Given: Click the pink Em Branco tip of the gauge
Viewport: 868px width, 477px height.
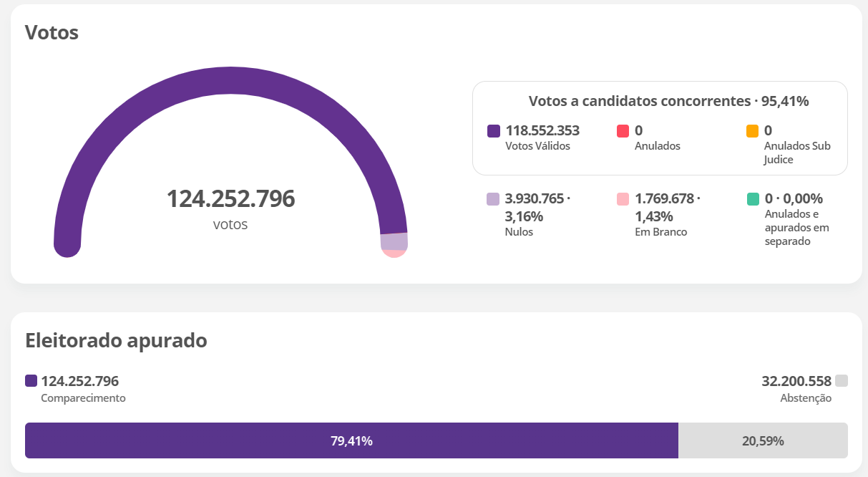Looking at the screenshot, I should (394, 252).
